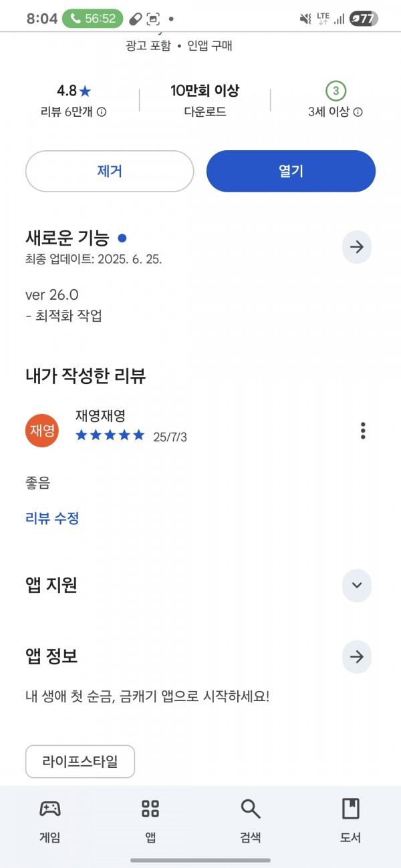Tap the 새로운 기능 heading
This screenshot has height=868, width=401.
coord(67,238)
